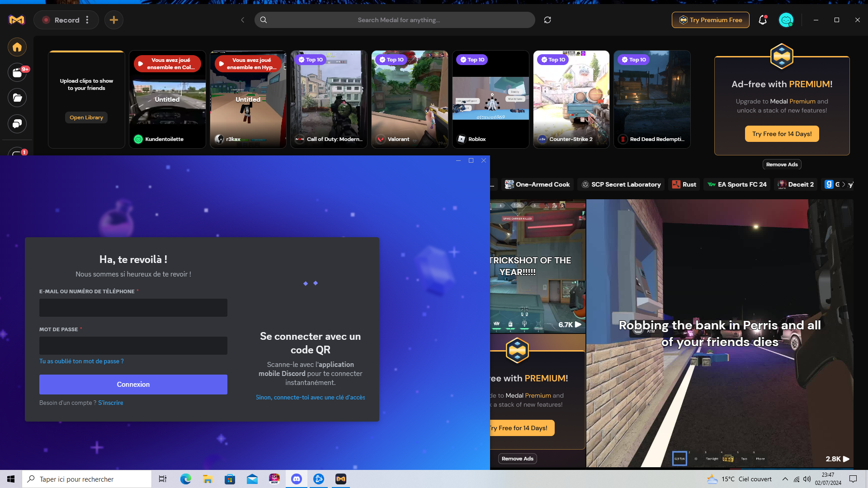
Task: Open the clips icon with 9+ badge
Action: (x=17, y=73)
